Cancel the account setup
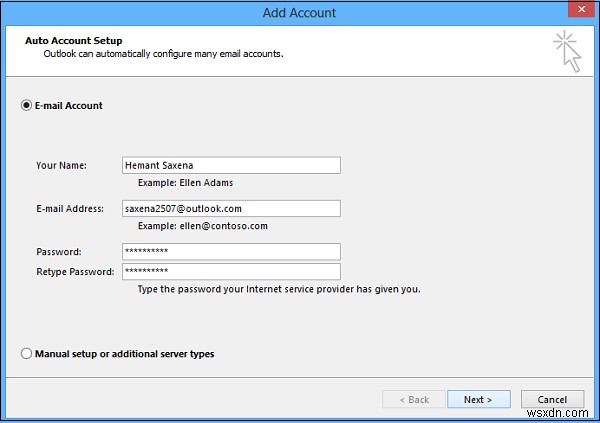The width and height of the screenshot is (600, 423). (552, 399)
